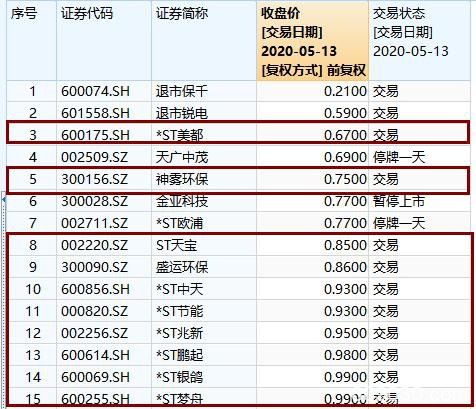Image resolution: width=476 pixels, height=409 pixels.
Task: Click code 300028.SZ
Action: [x=94, y=201]
